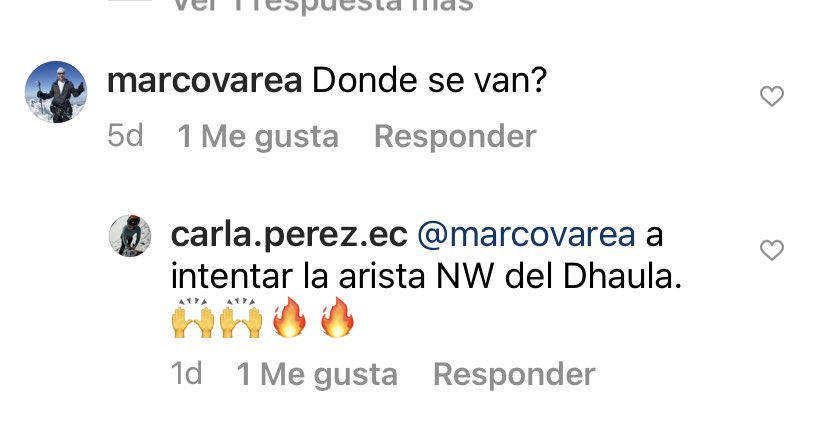Screen dimensions: 828x433
Task: Tap the reply text 'intentar la arista NW del Dhaula'
Action: [421, 277]
